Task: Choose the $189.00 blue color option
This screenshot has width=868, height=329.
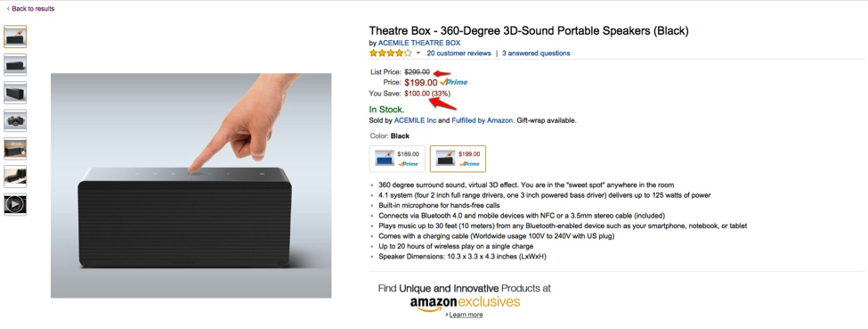Action: coord(397,159)
